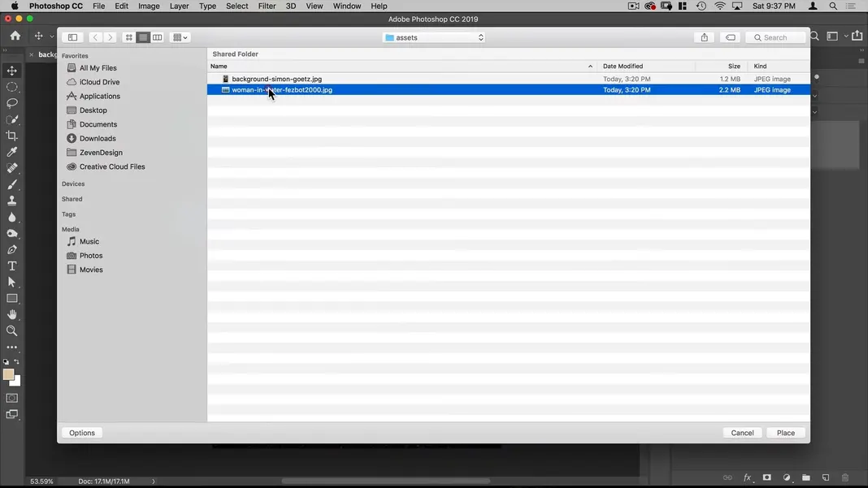Select background-simon-goetz.jpg file
868x488 pixels.
click(508, 79)
